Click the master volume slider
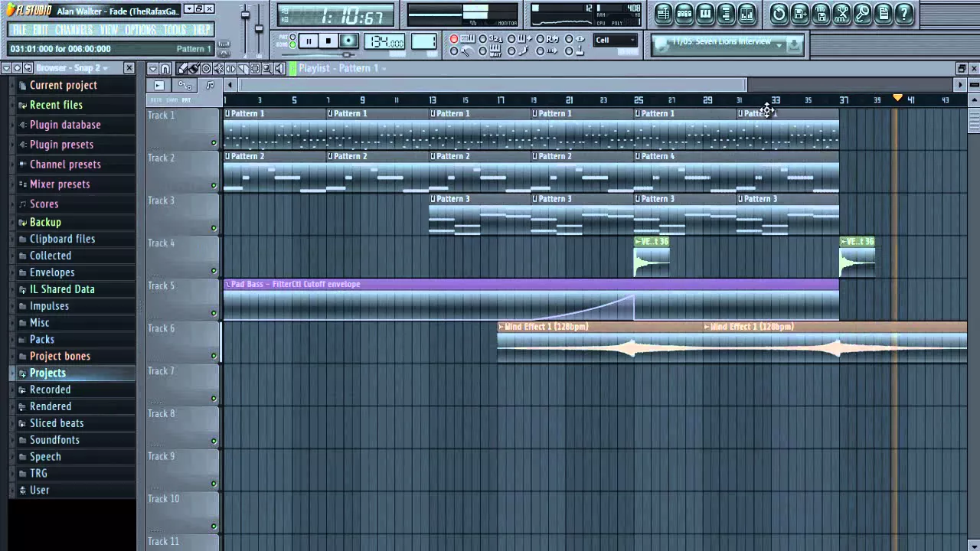This screenshot has width=980, height=551. (x=246, y=17)
